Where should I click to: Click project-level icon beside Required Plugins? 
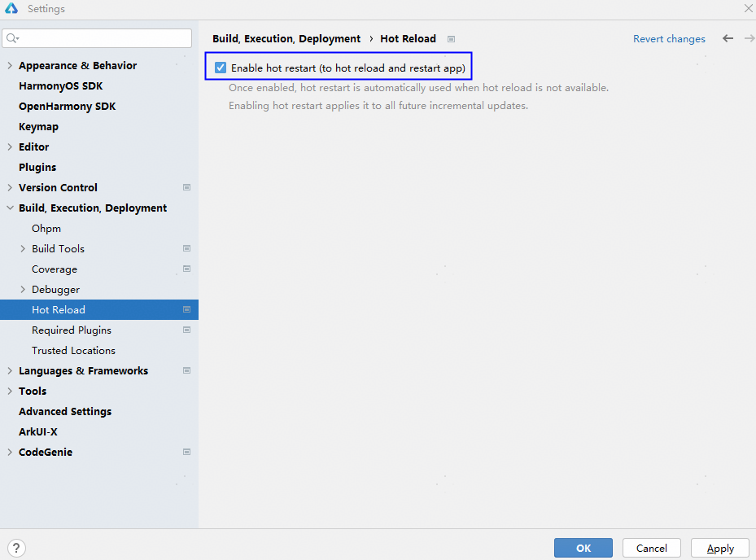point(186,330)
